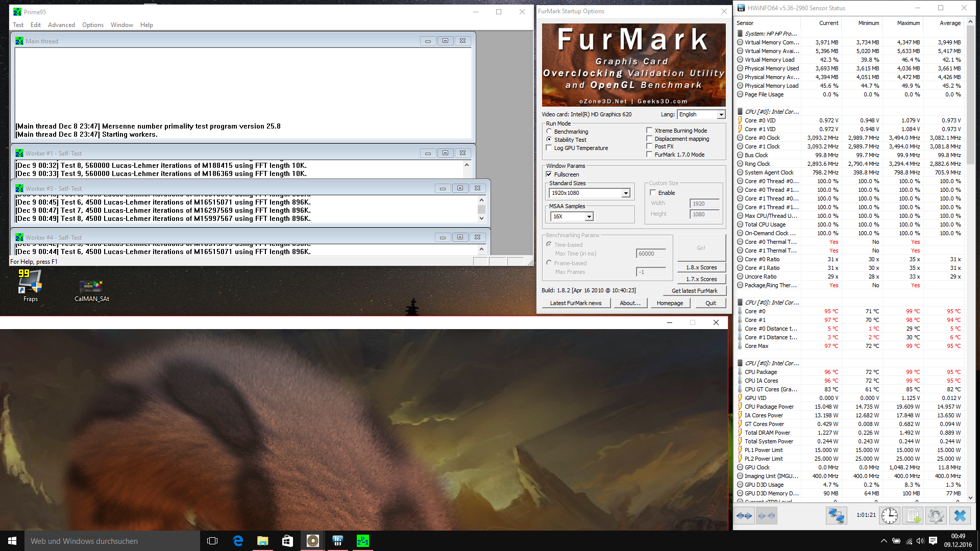Open the Fraps desktop shortcut
The width and height of the screenshot is (980, 551).
pos(30,286)
